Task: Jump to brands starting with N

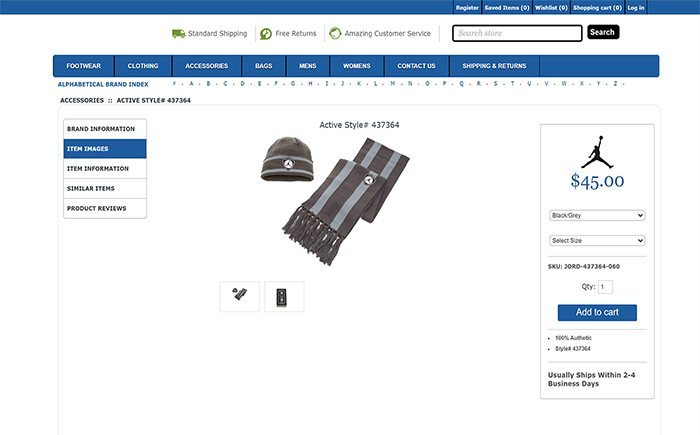Action: (x=410, y=84)
